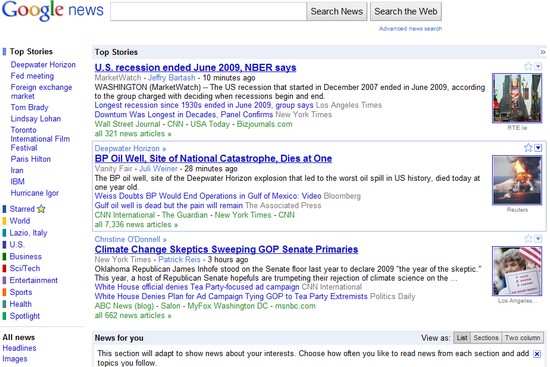Open Advanced news search link
This screenshot has height=367, width=550.
(x=410, y=29)
